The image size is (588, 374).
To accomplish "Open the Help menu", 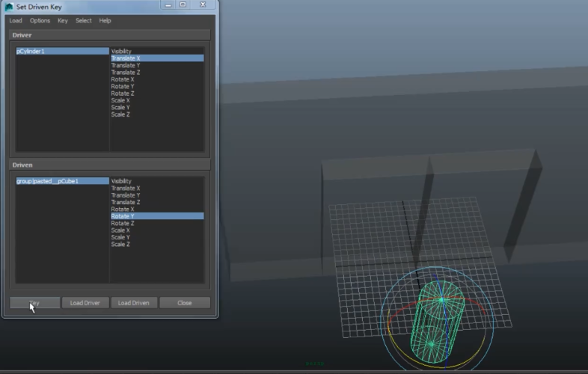I will click(x=105, y=21).
